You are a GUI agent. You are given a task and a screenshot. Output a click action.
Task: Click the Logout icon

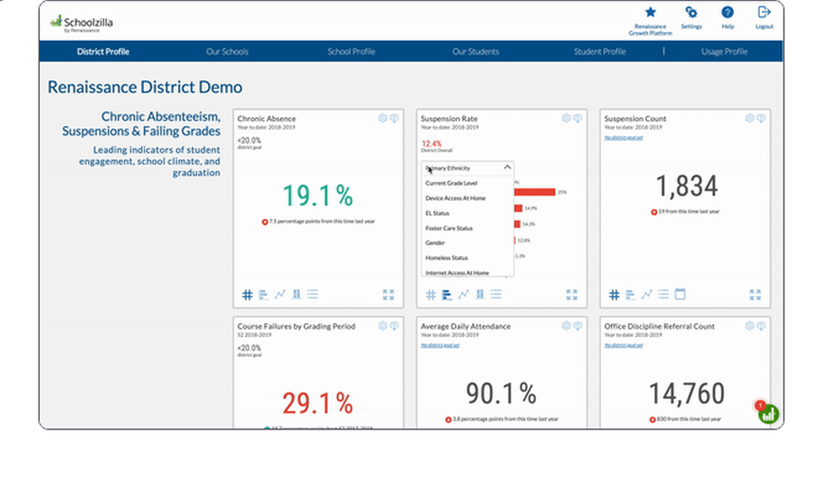pyautogui.click(x=764, y=12)
